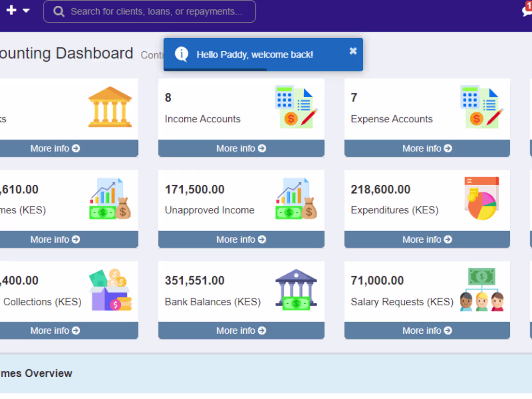Click the info icon in the welcome alert
Screen dimensions: 532x399
(181, 54)
